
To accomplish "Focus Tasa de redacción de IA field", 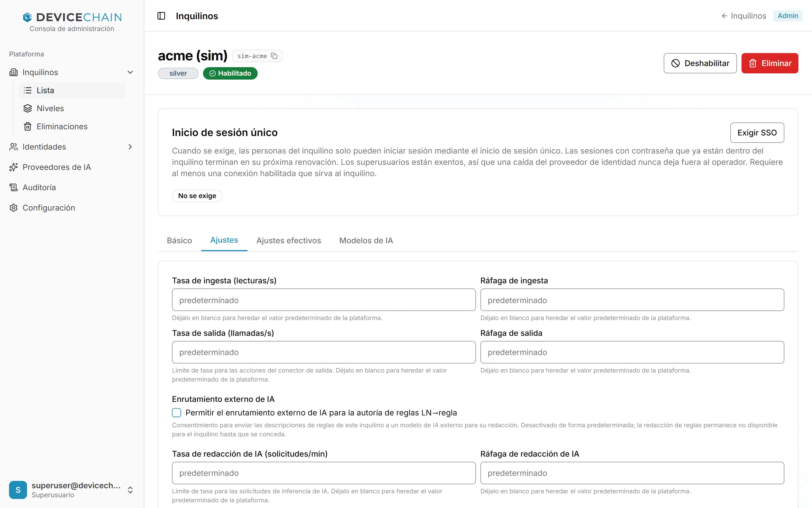I will coord(324,473).
